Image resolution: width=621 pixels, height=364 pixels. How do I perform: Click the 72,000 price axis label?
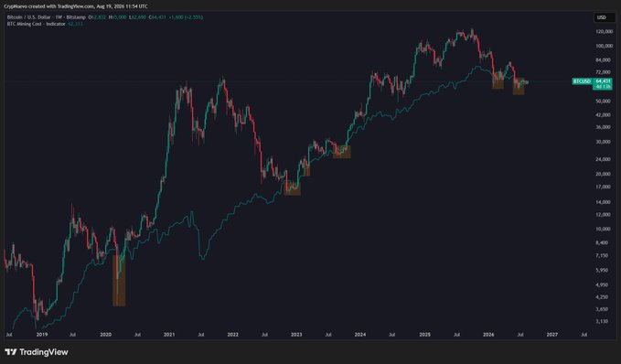pos(605,72)
